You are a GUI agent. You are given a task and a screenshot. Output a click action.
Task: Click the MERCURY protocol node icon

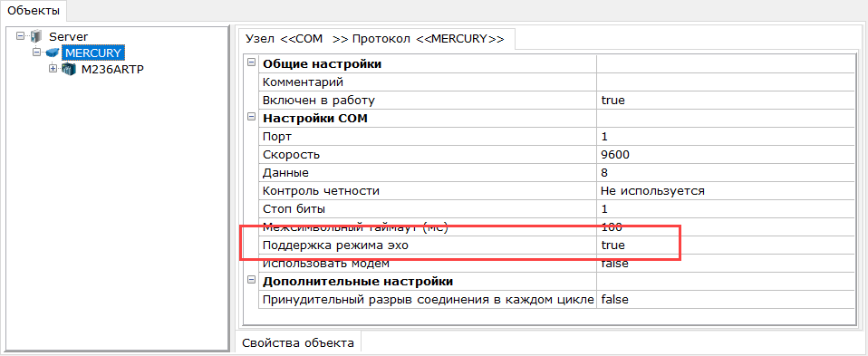[52, 53]
